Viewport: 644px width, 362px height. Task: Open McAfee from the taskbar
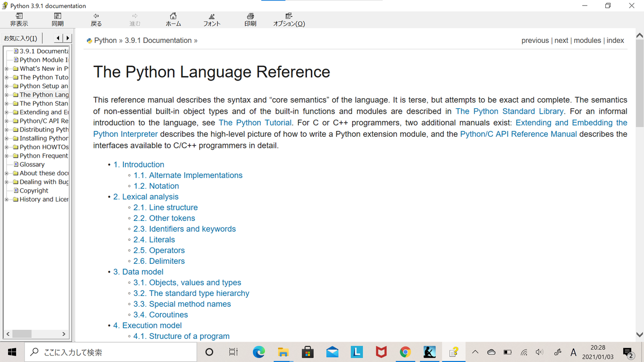coord(381,352)
